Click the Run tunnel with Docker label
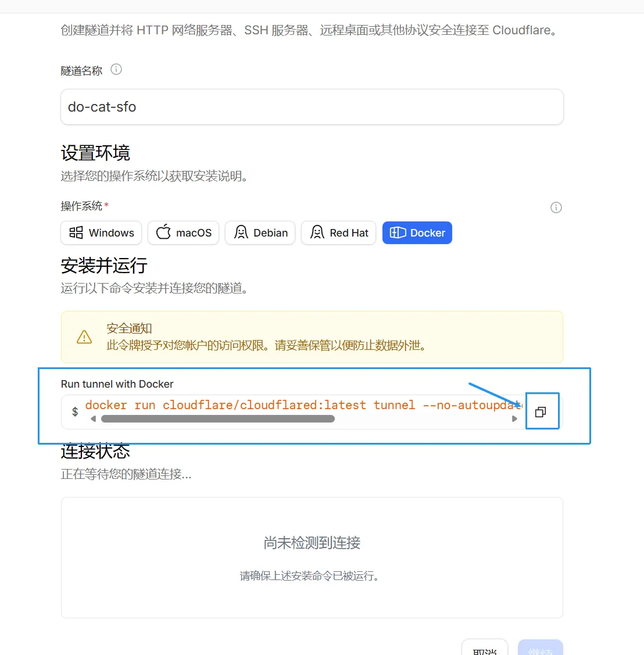 [117, 384]
